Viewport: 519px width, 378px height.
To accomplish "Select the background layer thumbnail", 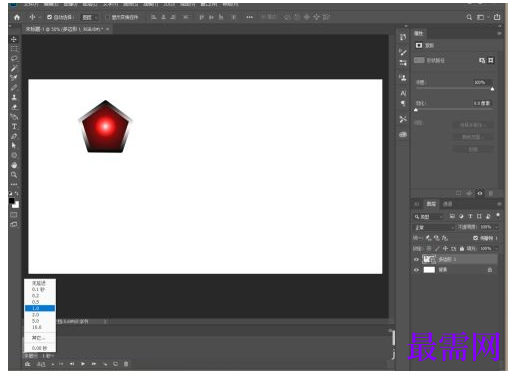I will (429, 270).
